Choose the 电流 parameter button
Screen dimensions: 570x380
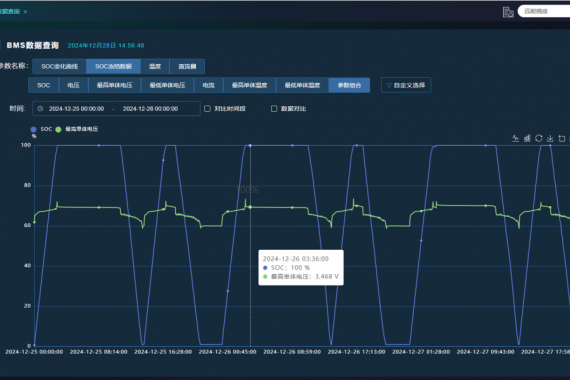(x=208, y=85)
